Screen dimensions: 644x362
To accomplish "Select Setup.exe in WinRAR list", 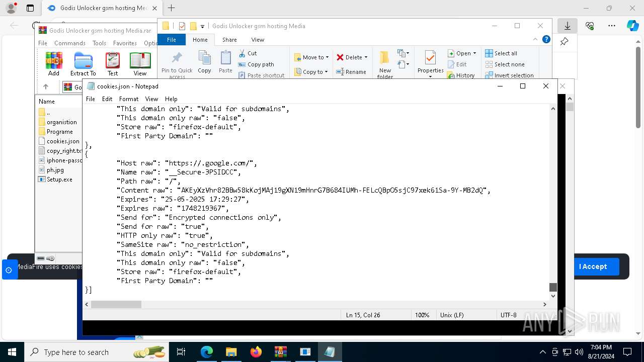I will 55,179.
